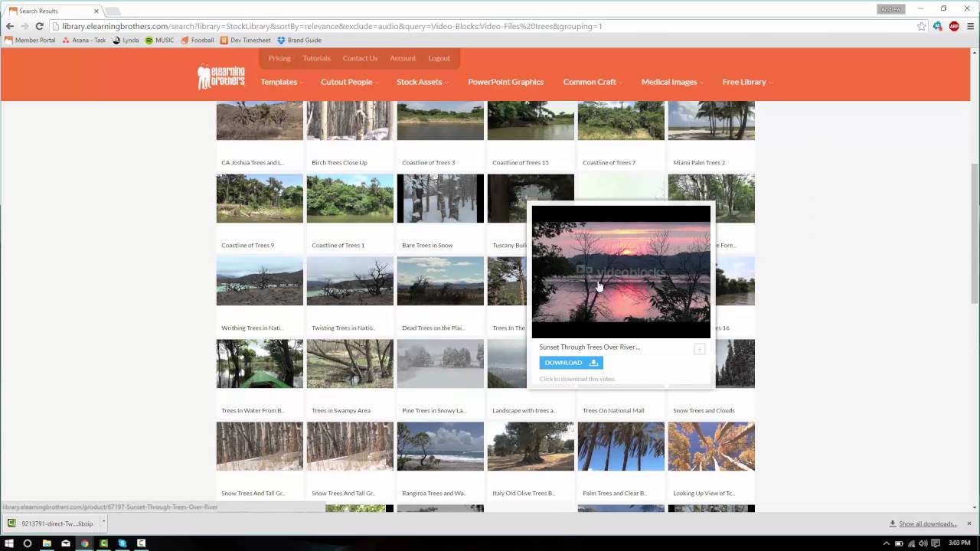
Task: Expand the Free Library menu
Action: click(747, 82)
